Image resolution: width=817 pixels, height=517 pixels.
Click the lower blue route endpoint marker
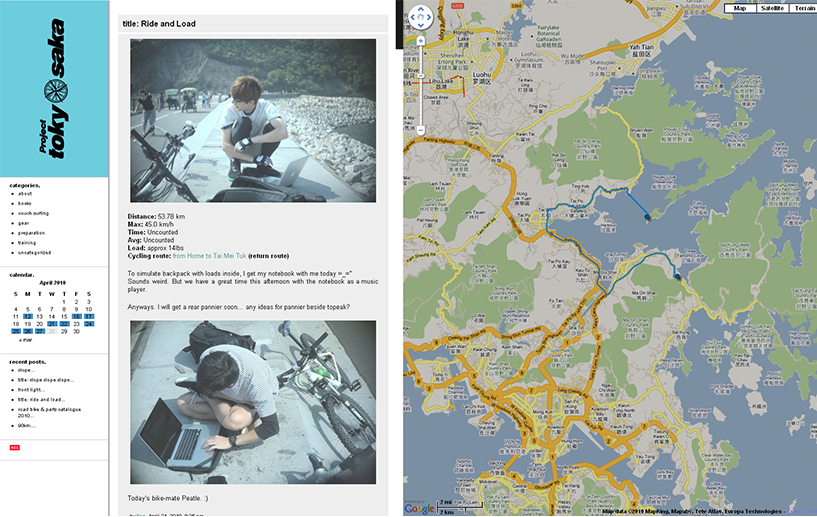(677, 277)
